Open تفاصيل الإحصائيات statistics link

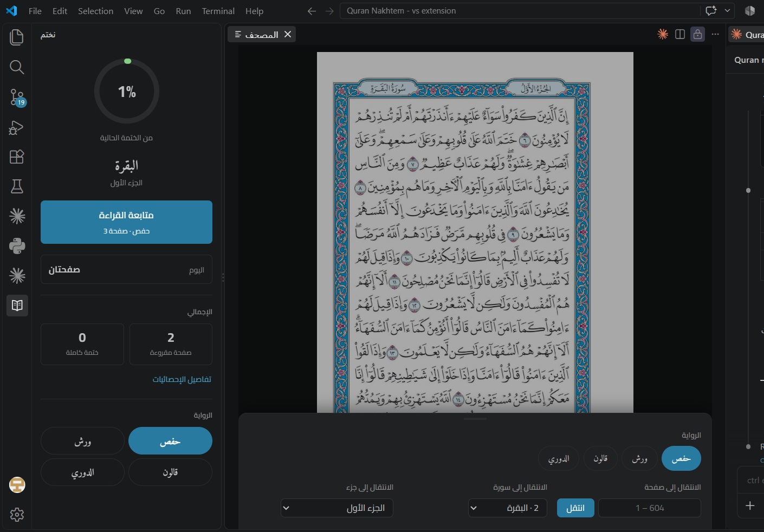tap(182, 379)
